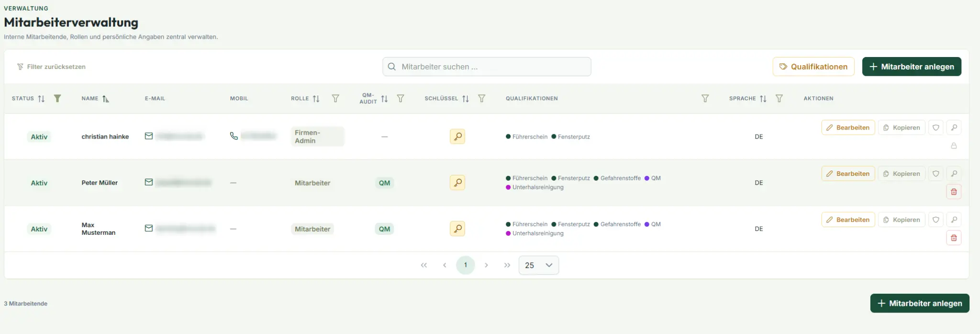Viewport: 980px width, 334px height.
Task: Open the rows-per-page dropdown showing 25
Action: [x=539, y=265]
